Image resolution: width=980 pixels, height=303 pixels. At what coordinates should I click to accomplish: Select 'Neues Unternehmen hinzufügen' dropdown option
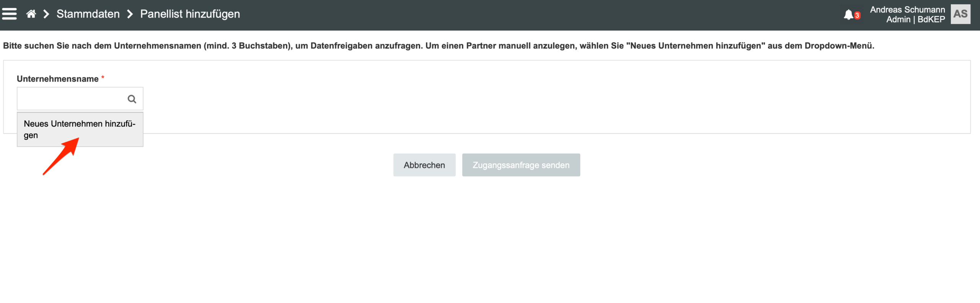click(x=80, y=129)
